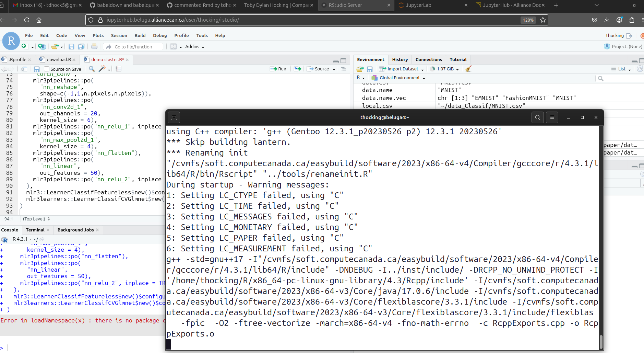Open the recent files dropdown arrow
The height and width of the screenshot is (353, 644).
(x=62, y=47)
